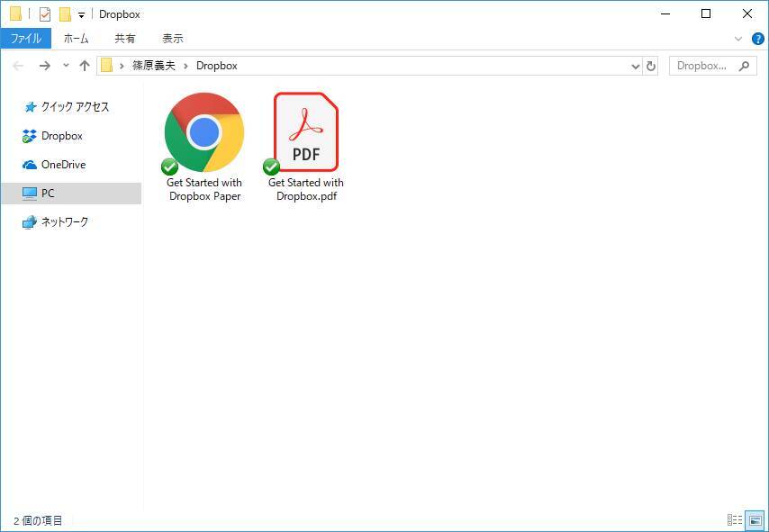Open Dropbox in the navigation pane
This screenshot has width=769, height=532.
point(53,136)
